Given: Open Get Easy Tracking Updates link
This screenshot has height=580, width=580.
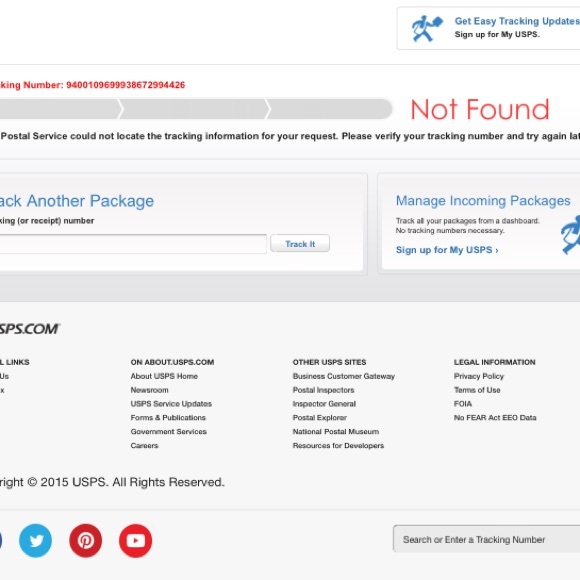Looking at the screenshot, I should click(517, 21).
